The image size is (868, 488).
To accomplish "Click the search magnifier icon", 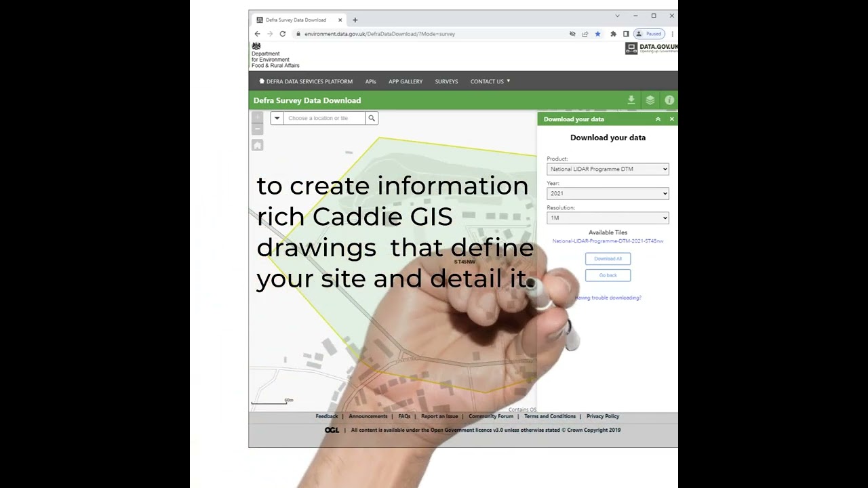I will tap(372, 118).
